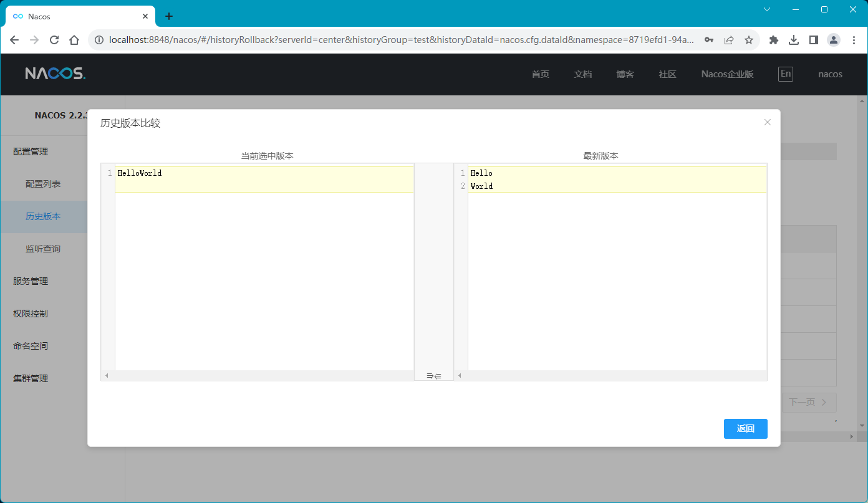The width and height of the screenshot is (868, 503).
Task: Click the 当前选中版本 heading
Action: (267, 156)
